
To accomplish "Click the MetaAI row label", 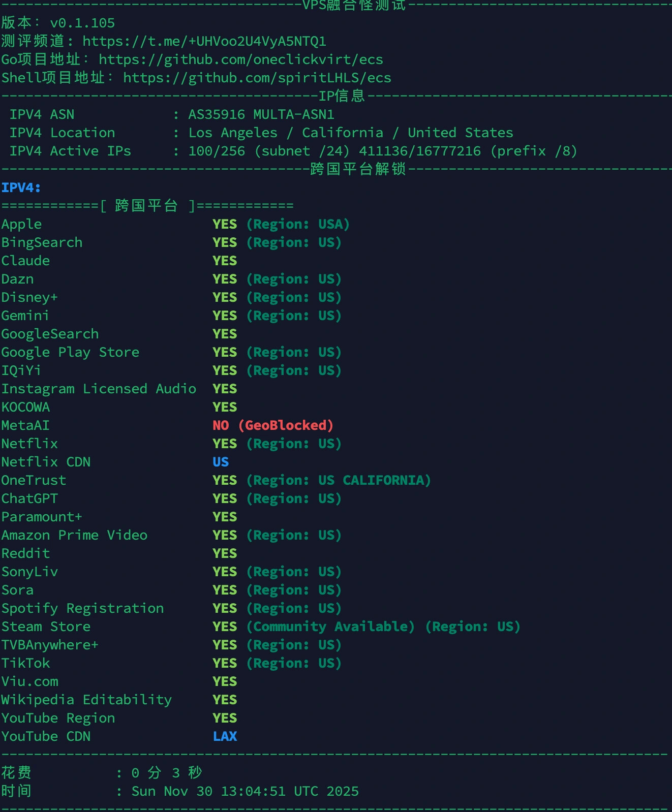I will pos(25,425).
